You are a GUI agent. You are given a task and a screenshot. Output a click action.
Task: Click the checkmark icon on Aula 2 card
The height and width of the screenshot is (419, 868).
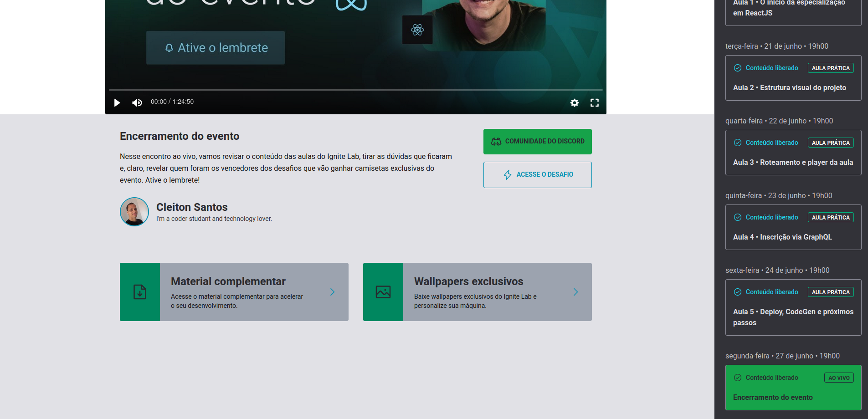(x=738, y=67)
